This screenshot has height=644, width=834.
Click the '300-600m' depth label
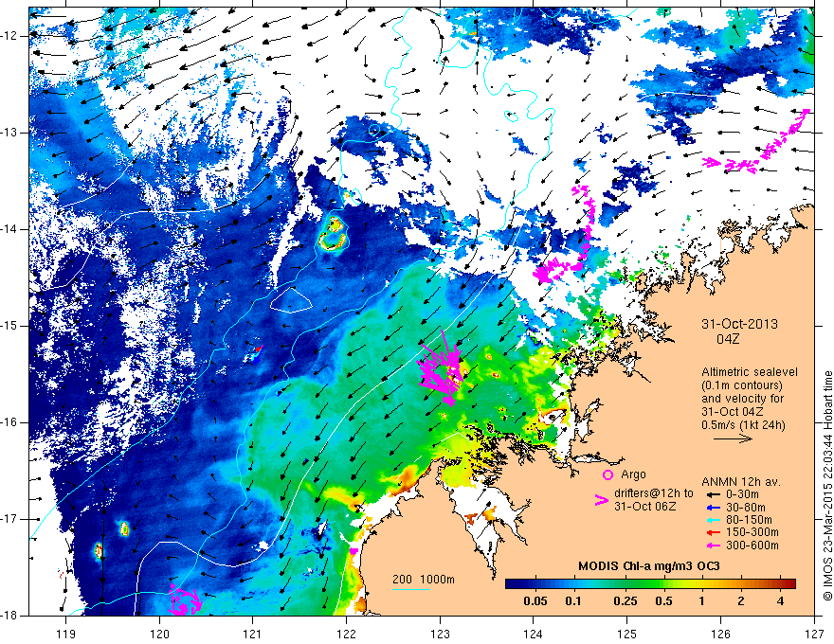click(x=752, y=546)
